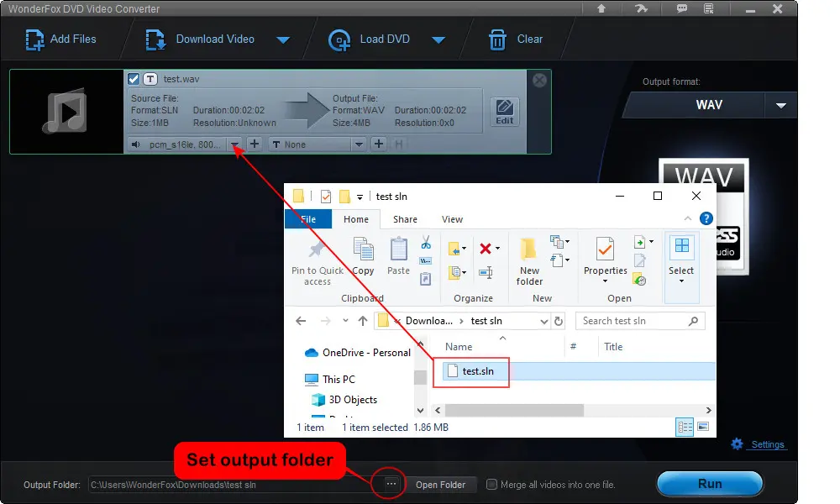This screenshot has width=840, height=504.
Task: Expand the Explorer address bar dropdown
Action: (x=543, y=322)
